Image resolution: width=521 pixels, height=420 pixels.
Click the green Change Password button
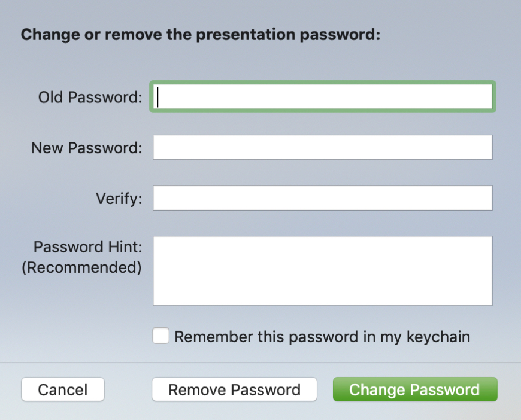pos(415,389)
